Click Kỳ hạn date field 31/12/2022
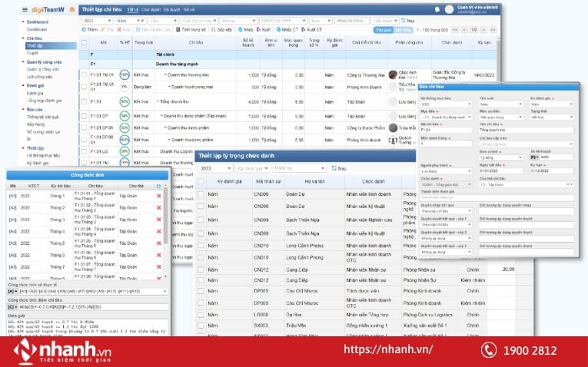This screenshot has height=367, width=588. (552, 170)
